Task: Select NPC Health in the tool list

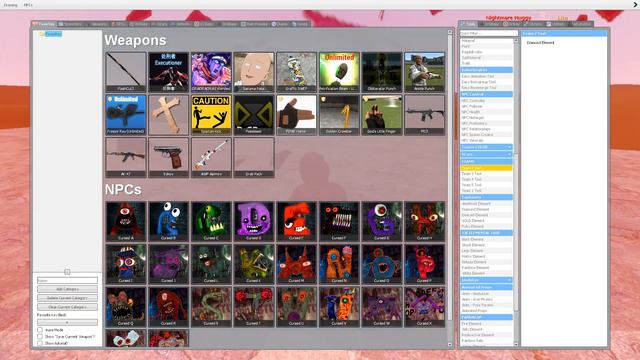Action: tap(486, 112)
